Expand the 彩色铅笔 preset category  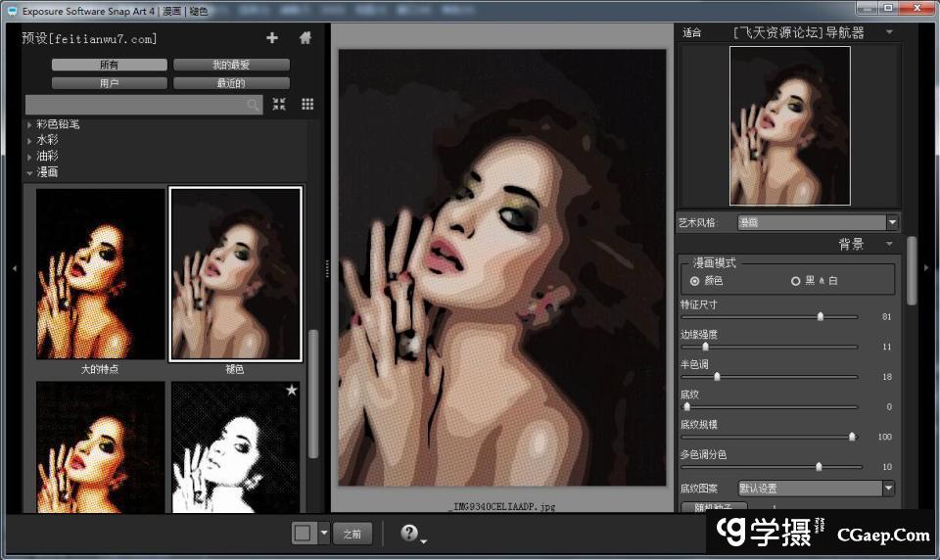coord(29,125)
